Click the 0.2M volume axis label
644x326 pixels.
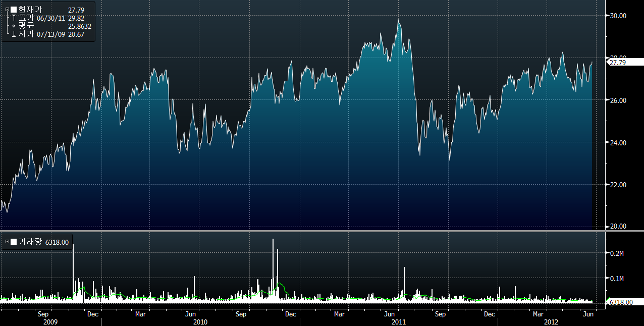click(x=617, y=253)
